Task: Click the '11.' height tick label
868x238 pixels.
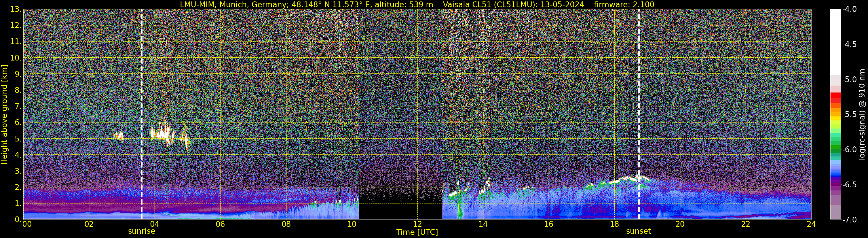Action: (16, 41)
